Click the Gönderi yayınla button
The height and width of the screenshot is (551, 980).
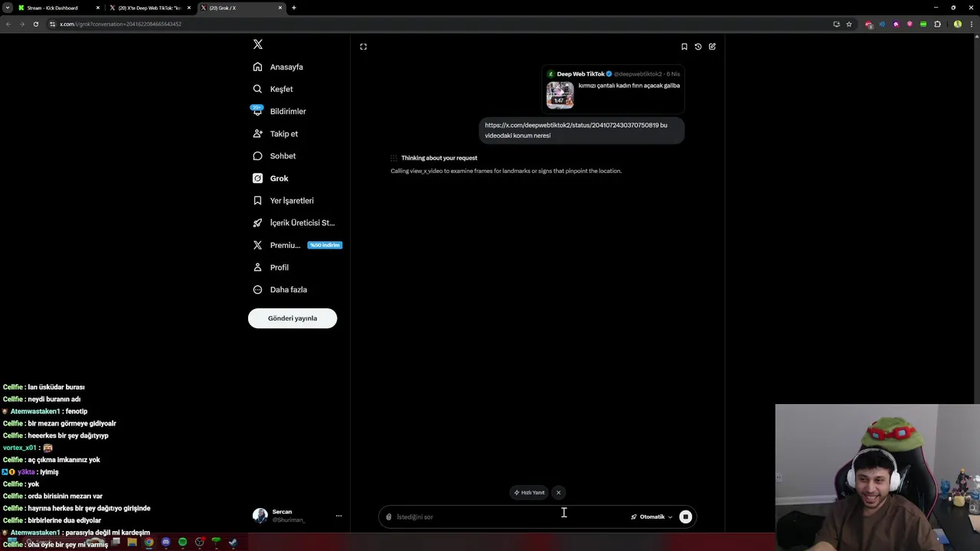click(x=292, y=318)
